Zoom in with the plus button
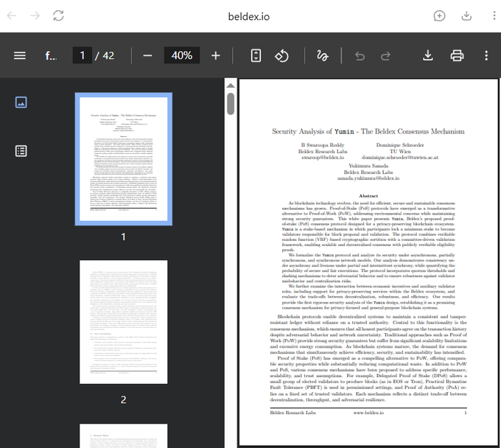Image resolution: width=501 pixels, height=448 pixels. (x=216, y=55)
